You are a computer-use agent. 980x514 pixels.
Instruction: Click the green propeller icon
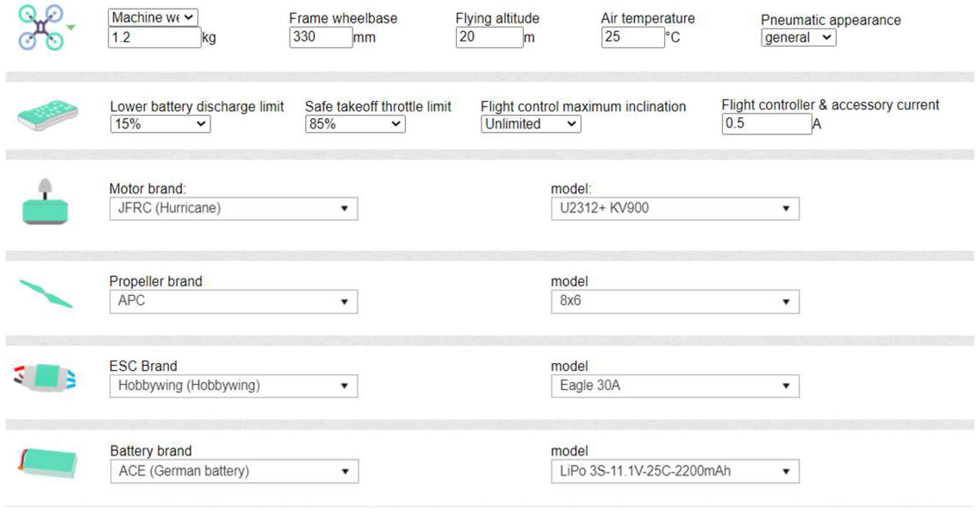(46, 293)
